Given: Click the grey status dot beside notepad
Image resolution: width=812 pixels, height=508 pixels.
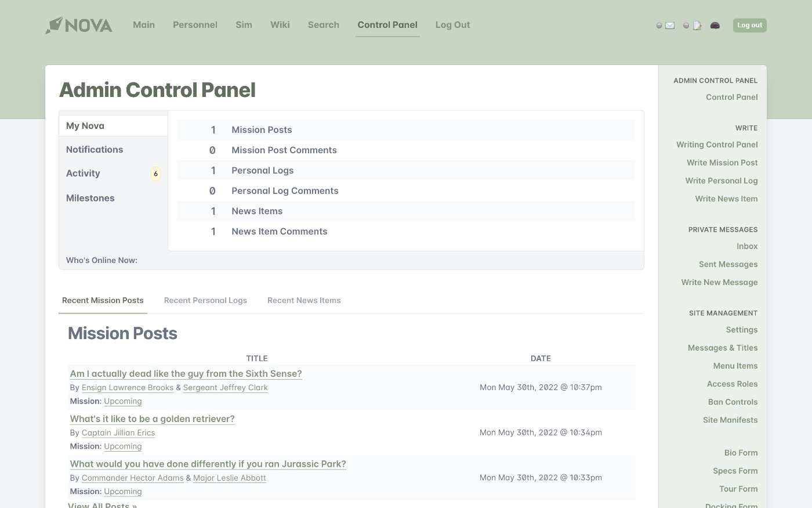Looking at the screenshot, I should pyautogui.click(x=686, y=26).
